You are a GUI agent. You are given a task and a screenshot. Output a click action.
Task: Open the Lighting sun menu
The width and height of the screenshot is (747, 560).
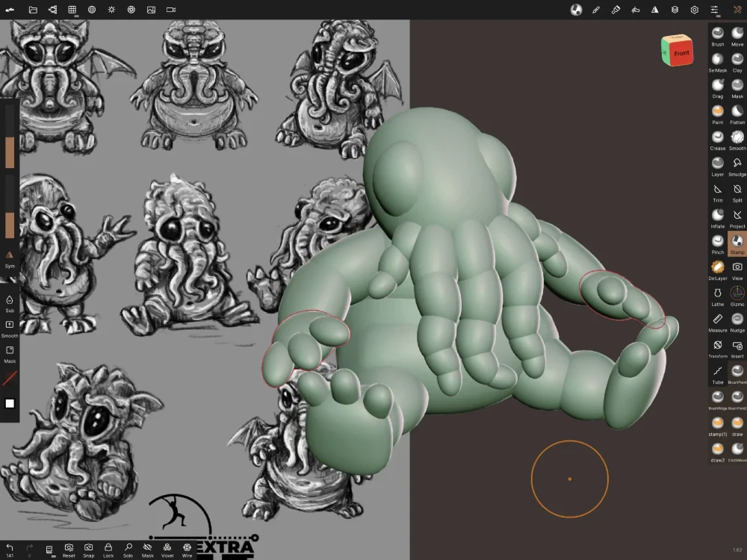(111, 10)
